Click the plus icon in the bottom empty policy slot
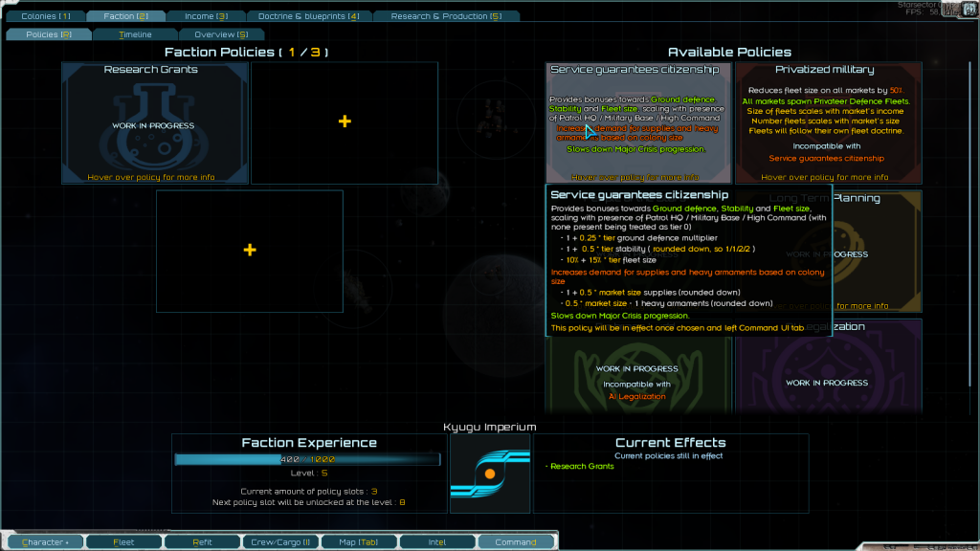This screenshot has height=551, width=980. click(x=249, y=250)
